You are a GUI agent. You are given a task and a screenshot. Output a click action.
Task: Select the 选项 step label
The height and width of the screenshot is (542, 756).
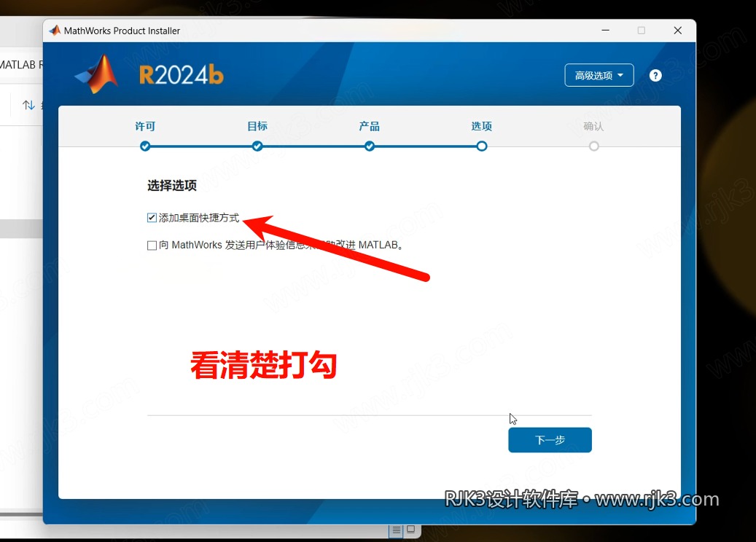(x=482, y=126)
